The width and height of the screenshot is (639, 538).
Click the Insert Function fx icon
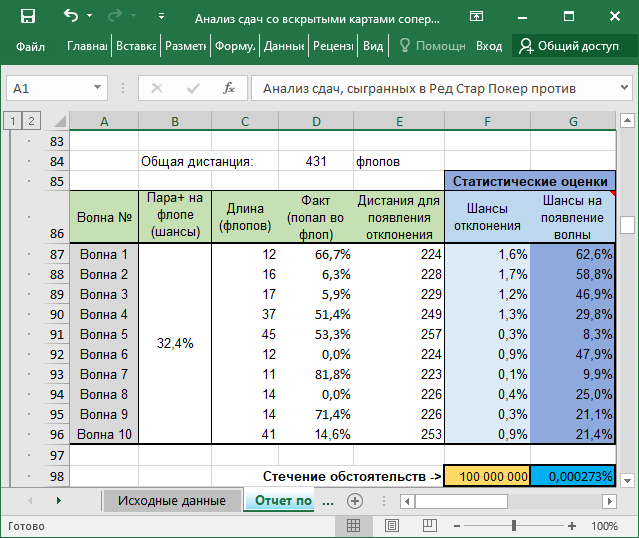point(229,88)
